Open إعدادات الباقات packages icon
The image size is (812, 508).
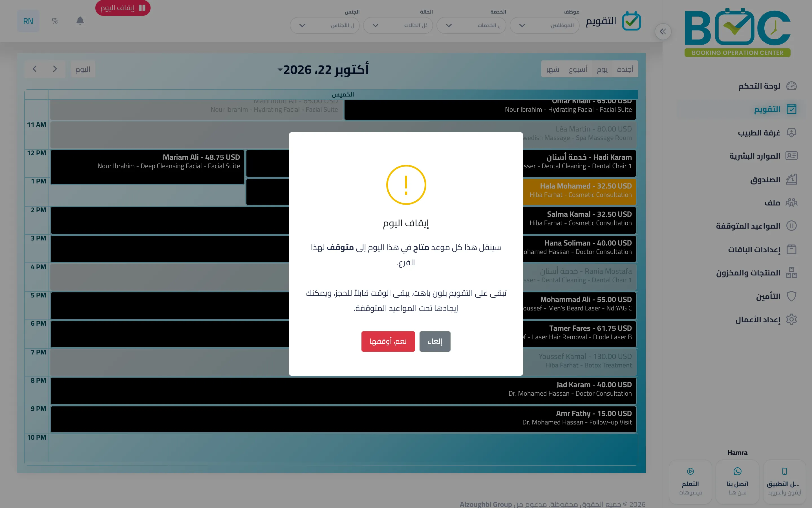[791, 249]
